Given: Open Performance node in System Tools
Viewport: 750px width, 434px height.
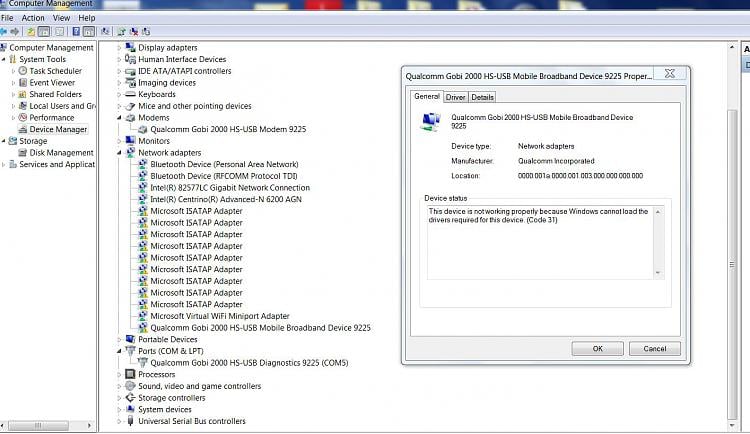Looking at the screenshot, I should click(52, 118).
